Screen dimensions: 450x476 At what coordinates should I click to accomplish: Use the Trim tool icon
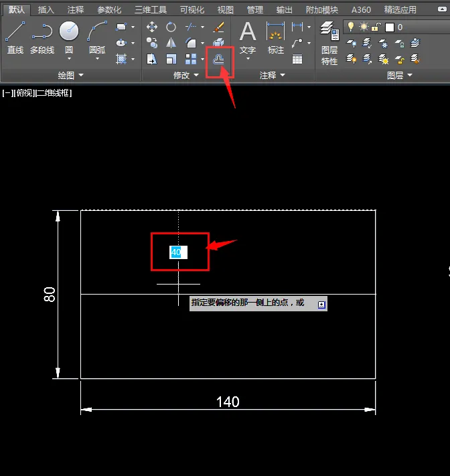point(191,27)
